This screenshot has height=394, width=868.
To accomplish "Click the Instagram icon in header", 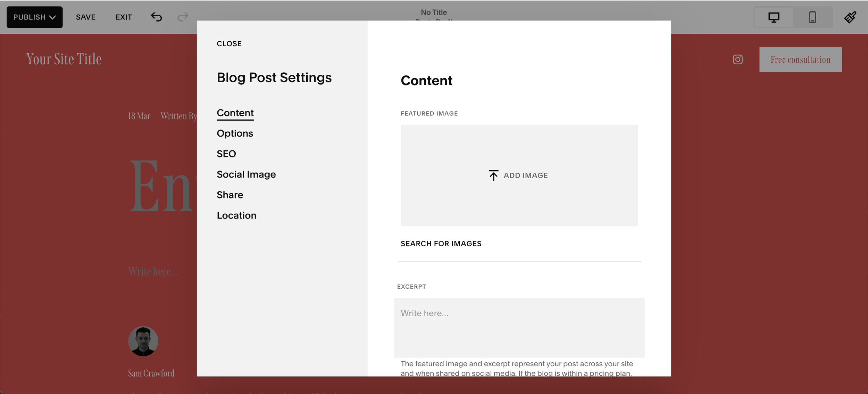I will (737, 59).
